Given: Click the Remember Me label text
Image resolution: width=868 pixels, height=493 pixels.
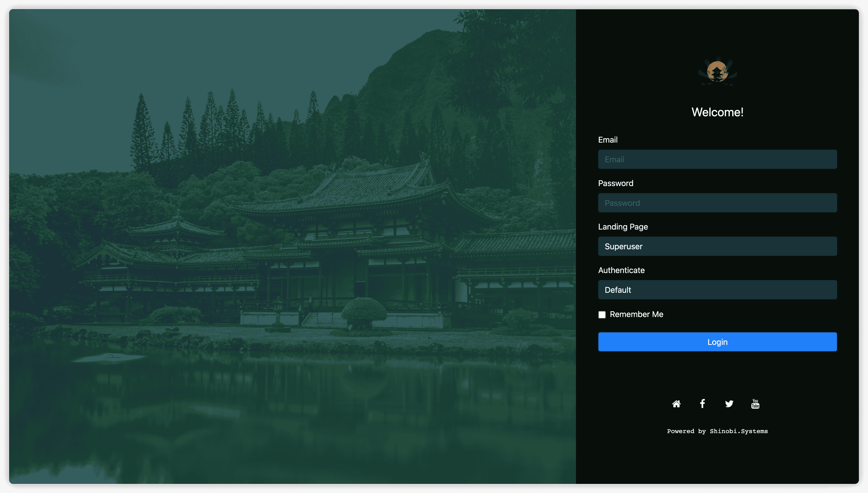Looking at the screenshot, I should tap(636, 314).
